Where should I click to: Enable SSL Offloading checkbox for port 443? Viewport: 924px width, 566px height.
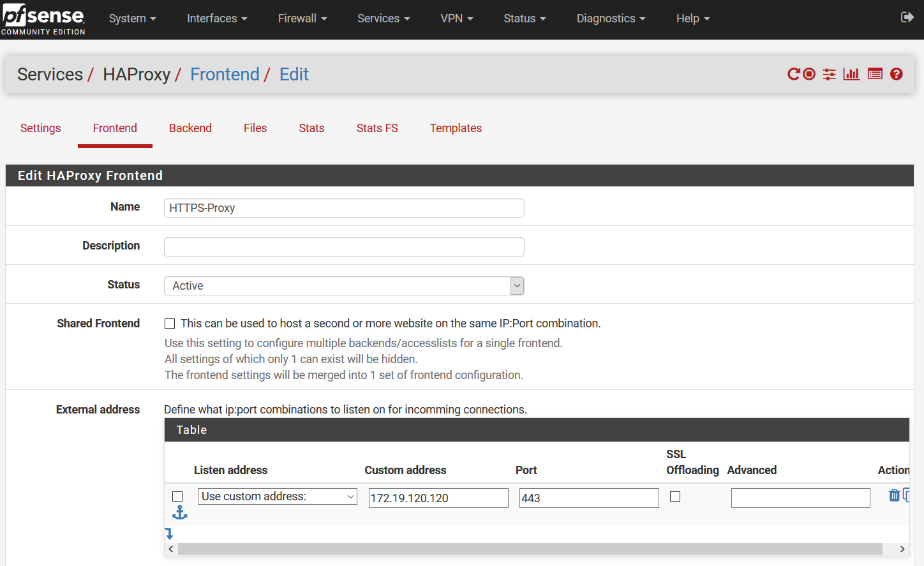(675, 496)
